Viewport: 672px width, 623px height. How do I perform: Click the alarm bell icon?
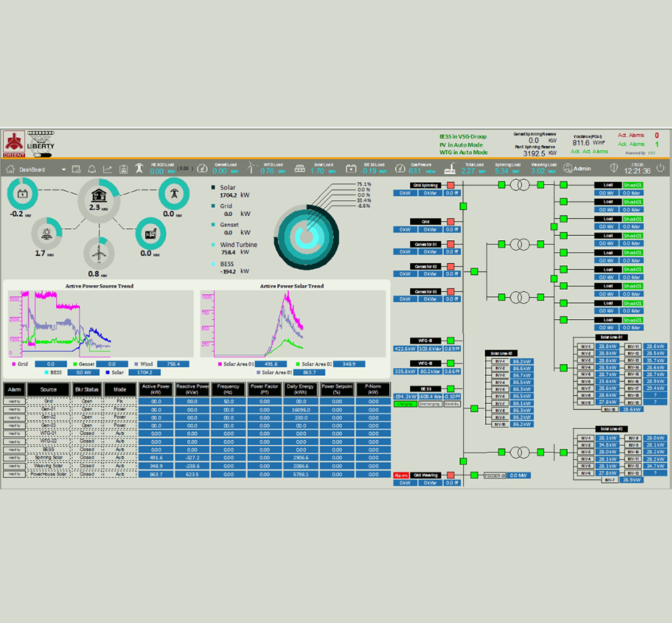(92, 169)
